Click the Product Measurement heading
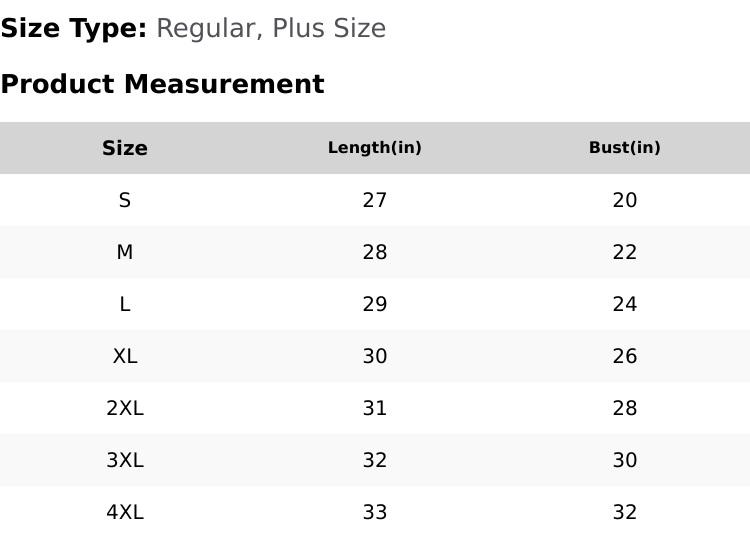The height and width of the screenshot is (538, 750). pos(162,84)
